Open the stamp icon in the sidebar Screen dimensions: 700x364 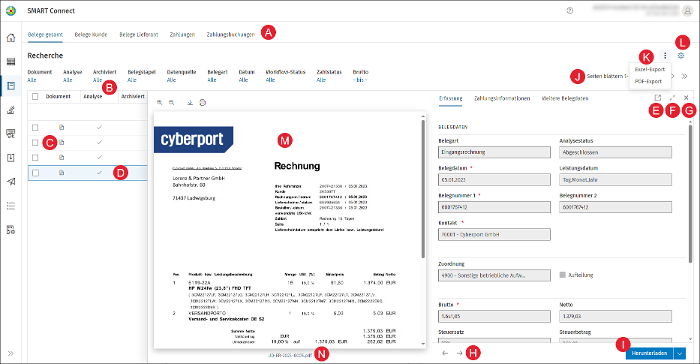click(x=11, y=110)
